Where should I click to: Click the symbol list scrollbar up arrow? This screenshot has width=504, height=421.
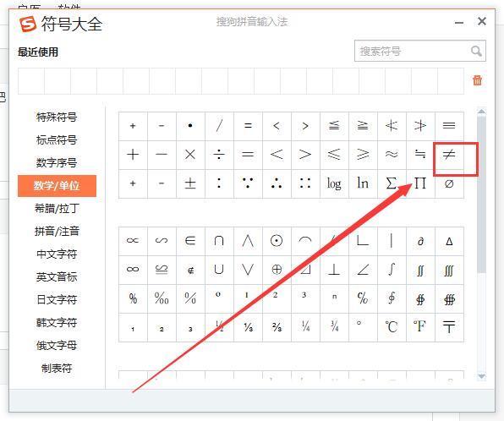point(481,112)
